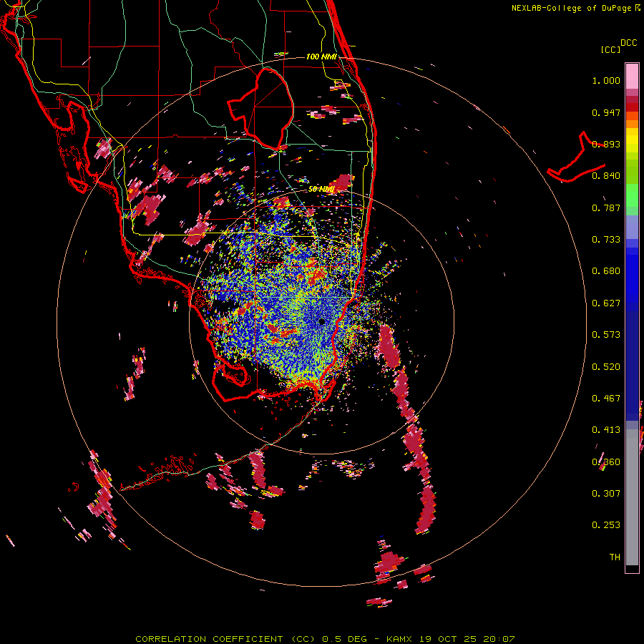Click the 0.787 legend value

click(x=606, y=208)
